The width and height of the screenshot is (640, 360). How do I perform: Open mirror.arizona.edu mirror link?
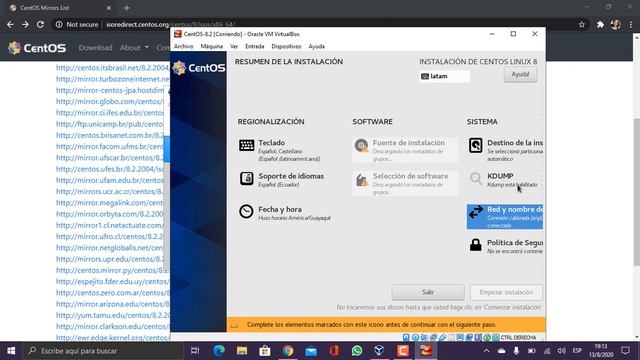(113, 304)
